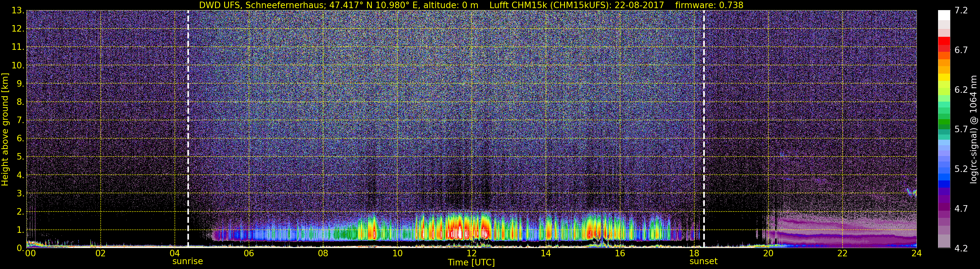This screenshot has height=269, width=980.
Task: Click the '6.2' colorbar value
Action: [961, 90]
